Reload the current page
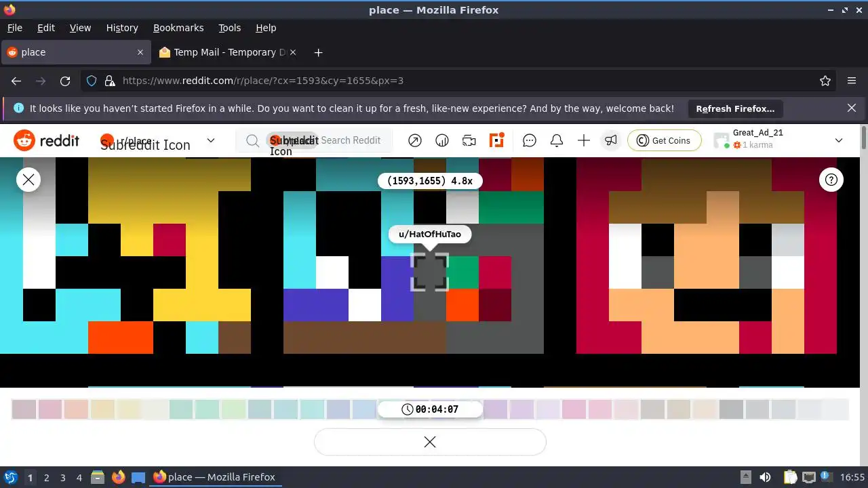 [x=65, y=81]
